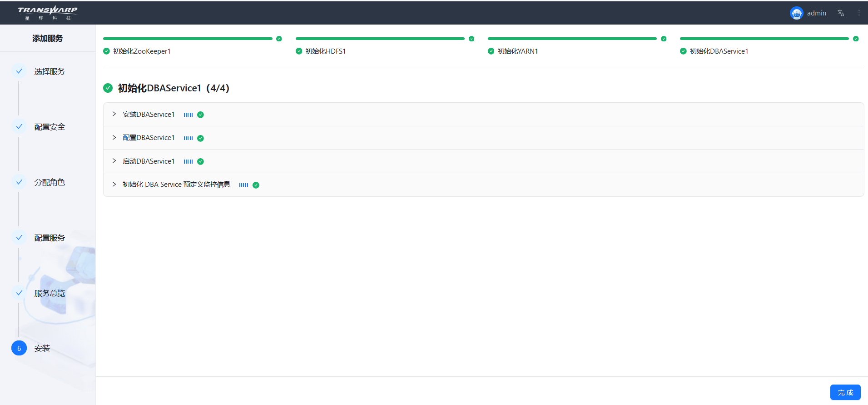The image size is (868, 405).
Task: Switch language via the translate icon
Action: tap(841, 13)
